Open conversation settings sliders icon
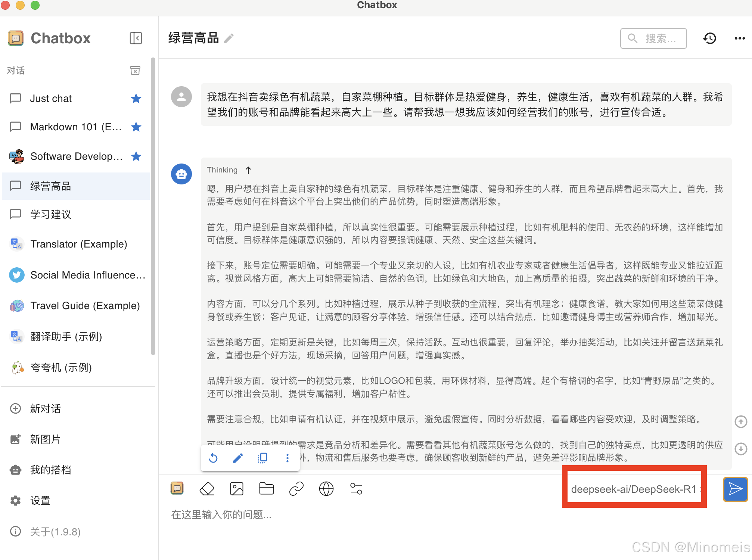752x560 pixels. pos(356,489)
